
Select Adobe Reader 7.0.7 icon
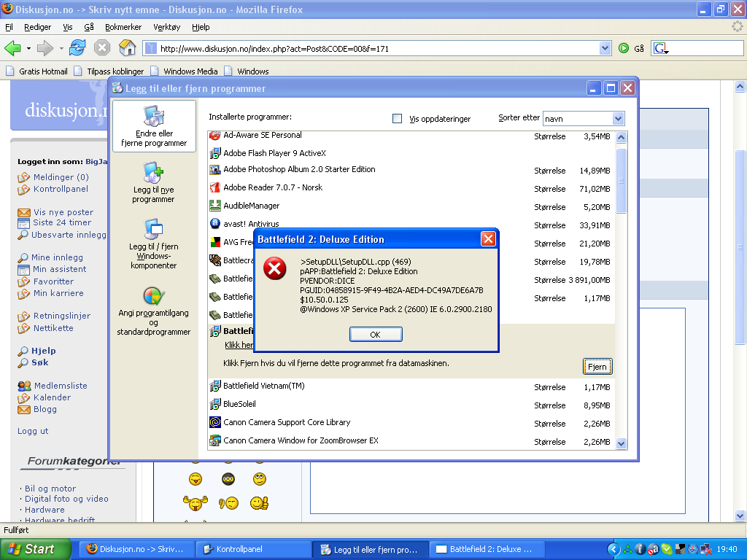coord(215,187)
